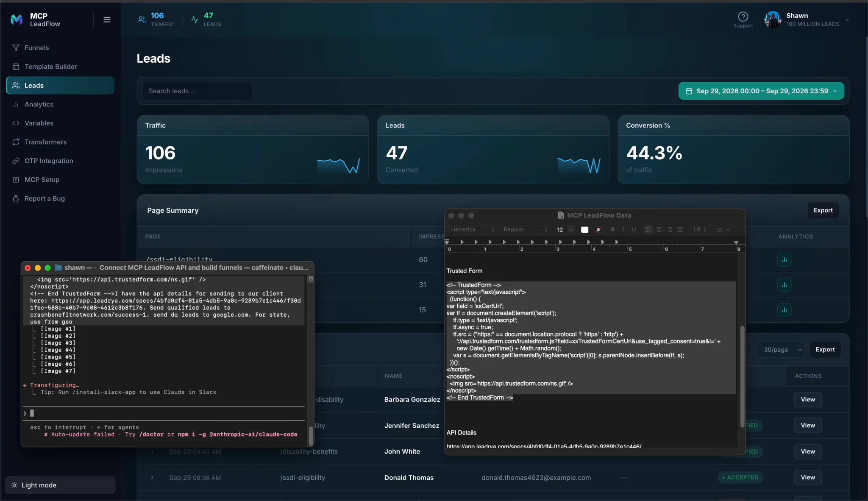Screen dimensions: 868x501
Task: View analytics for row with 15 impressions
Action: click(x=784, y=310)
